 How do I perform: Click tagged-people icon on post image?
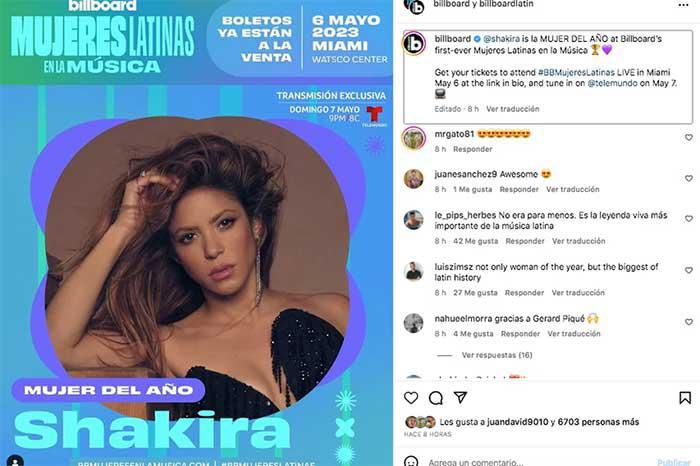click(15, 461)
